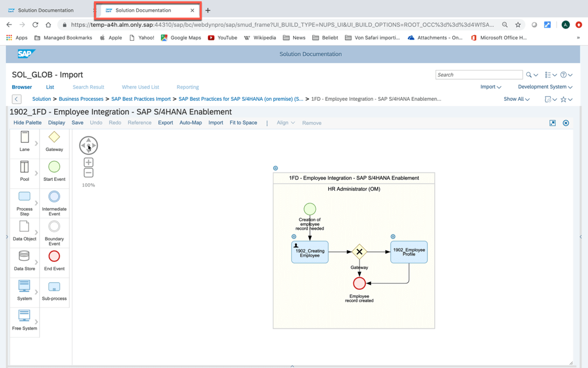Open the Google Maps bookmark
Screen dimensions: 588x368
tap(181, 37)
